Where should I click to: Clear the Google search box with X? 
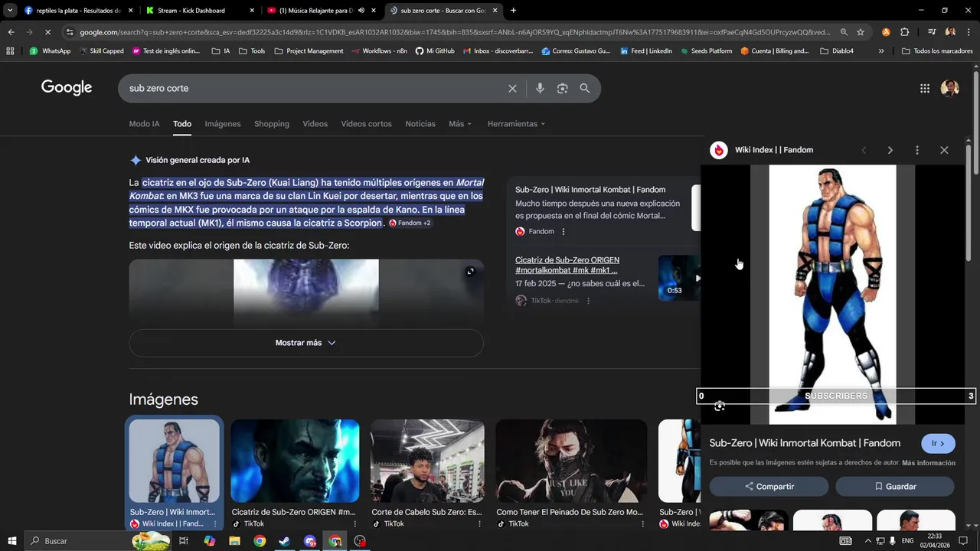[x=512, y=89]
